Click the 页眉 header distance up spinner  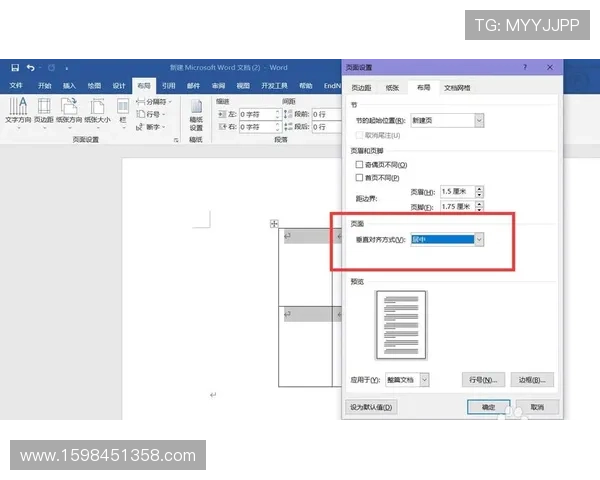[x=479, y=188]
